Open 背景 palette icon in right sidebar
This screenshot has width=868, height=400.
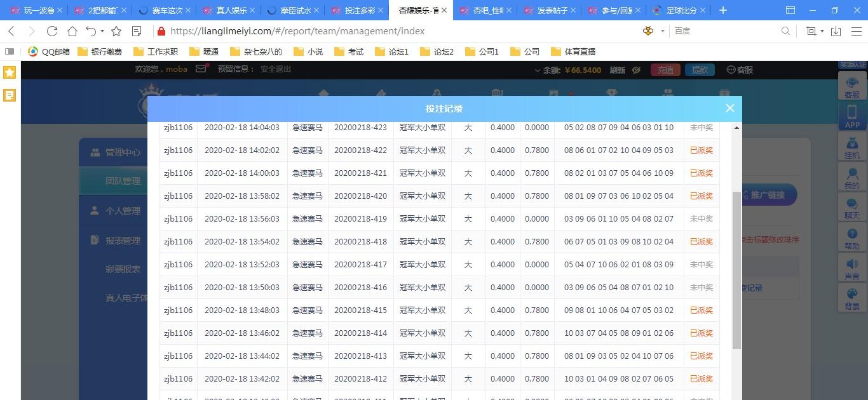click(851, 298)
